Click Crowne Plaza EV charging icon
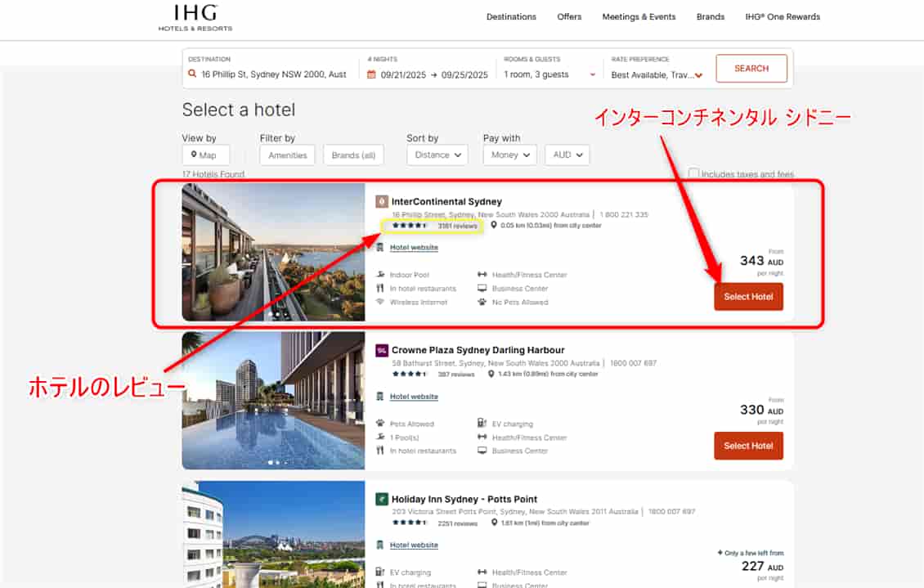This screenshot has width=924, height=588. click(x=482, y=423)
